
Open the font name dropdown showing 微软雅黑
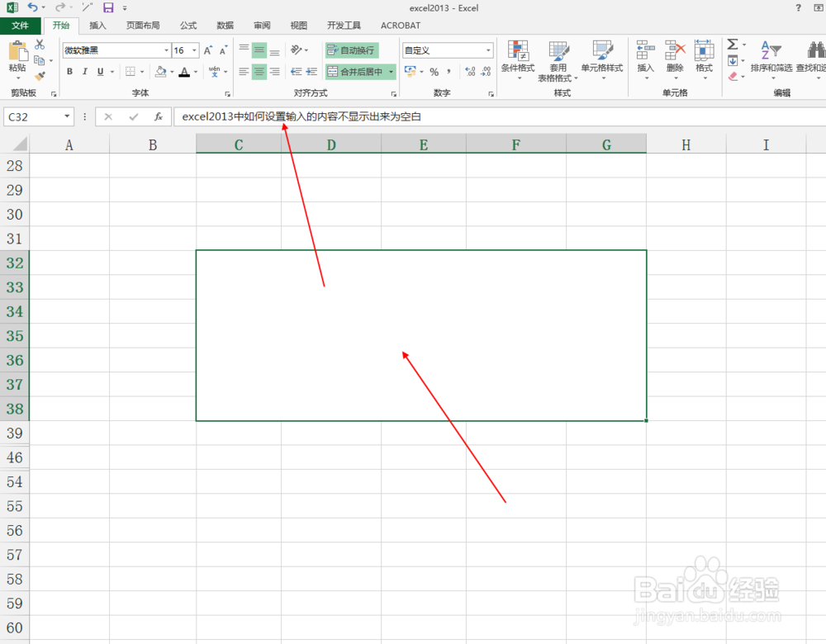[166, 50]
